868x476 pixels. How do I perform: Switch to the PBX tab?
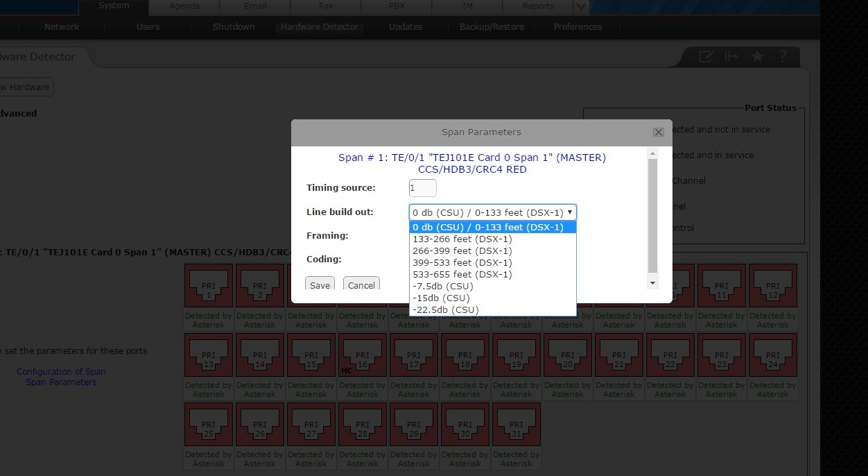tap(397, 6)
